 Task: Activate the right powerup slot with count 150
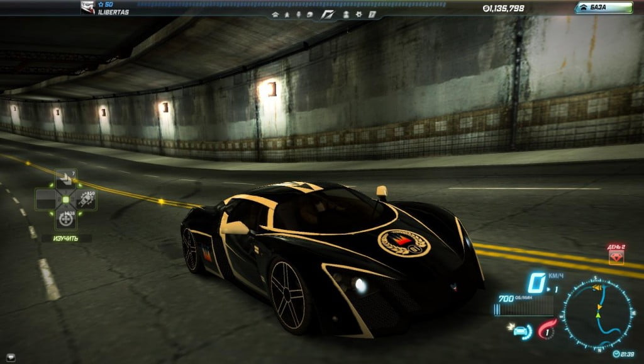pos(86,200)
